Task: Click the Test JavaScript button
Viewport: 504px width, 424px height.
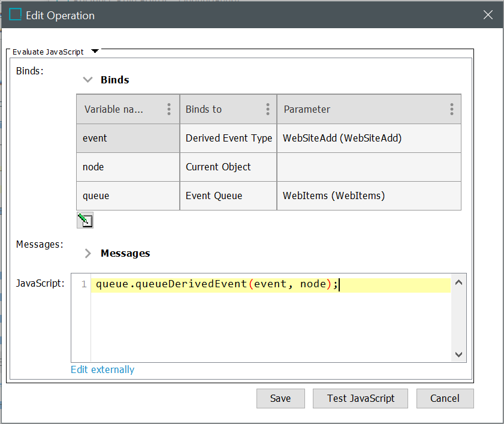Action: 361,398
